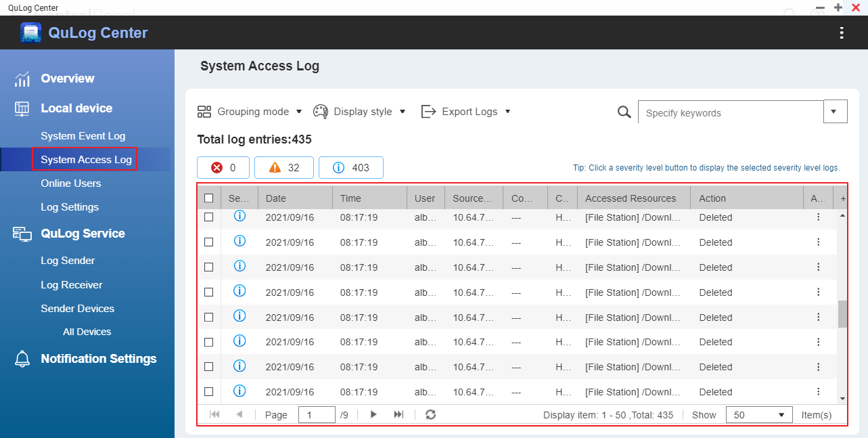Jump to the last log page
Viewport: 868px width, 438px height.
398,414
